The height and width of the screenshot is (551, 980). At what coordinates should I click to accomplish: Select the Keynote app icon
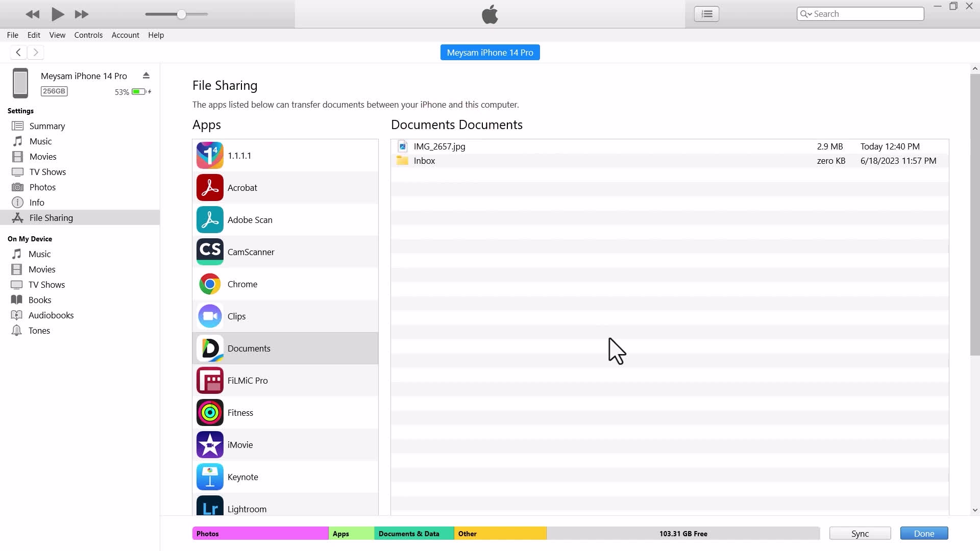coord(210,477)
